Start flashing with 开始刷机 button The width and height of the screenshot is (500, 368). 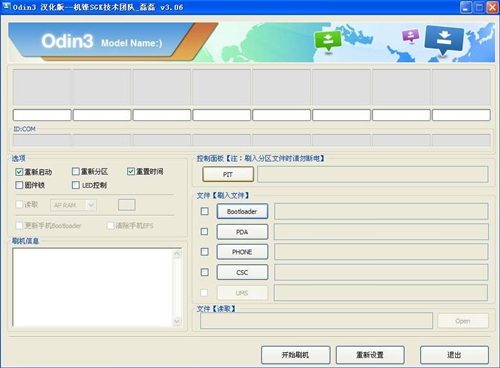pyautogui.click(x=296, y=355)
